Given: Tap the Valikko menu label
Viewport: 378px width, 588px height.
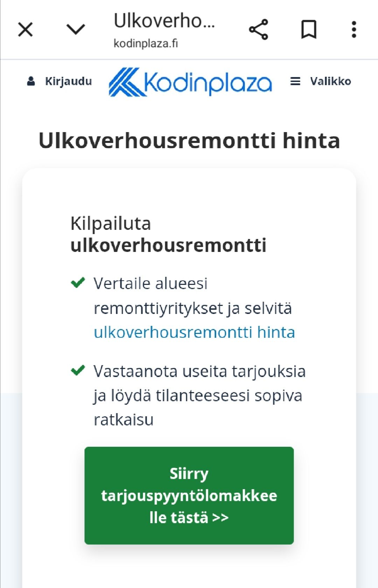Looking at the screenshot, I should [330, 81].
